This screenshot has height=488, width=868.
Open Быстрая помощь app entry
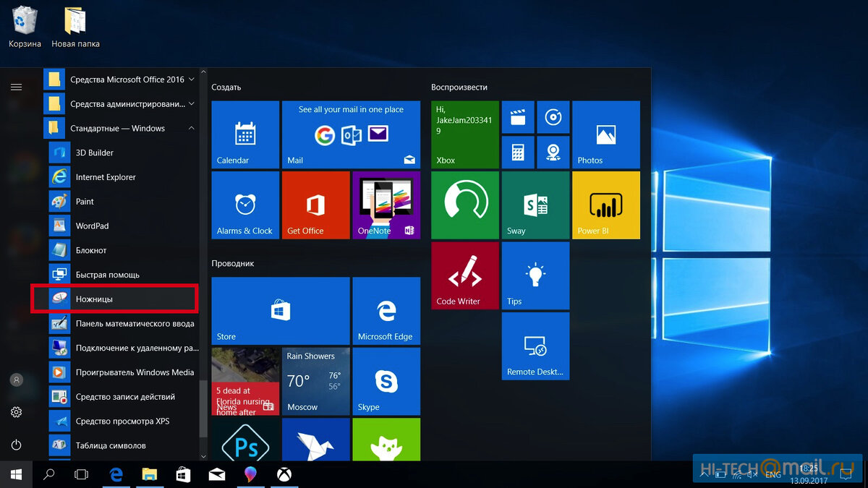[x=122, y=275]
